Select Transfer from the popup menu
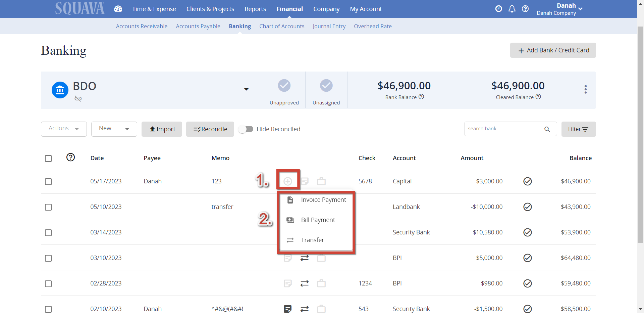Image resolution: width=644 pixels, height=313 pixels. [x=312, y=240]
